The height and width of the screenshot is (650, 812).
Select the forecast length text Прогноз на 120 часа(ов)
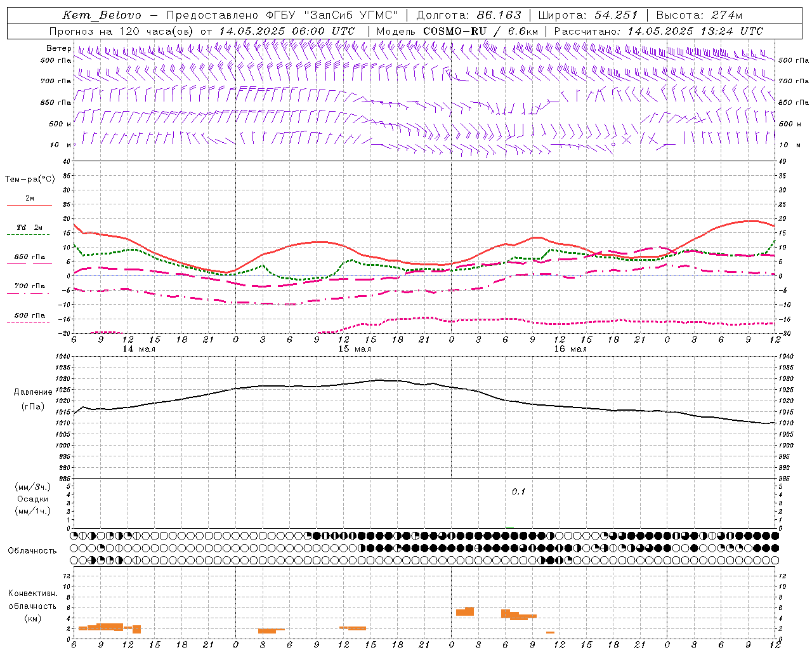coord(122,31)
